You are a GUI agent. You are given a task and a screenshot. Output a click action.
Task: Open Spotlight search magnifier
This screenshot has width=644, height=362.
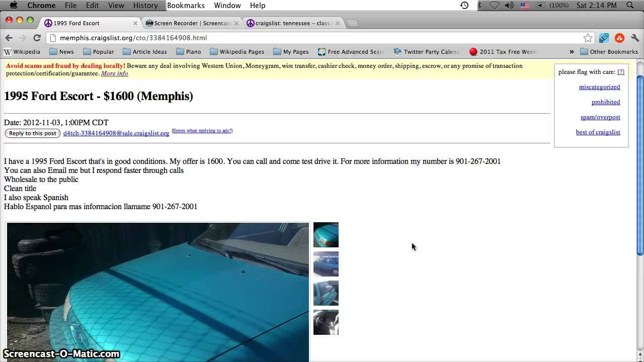[x=630, y=6]
